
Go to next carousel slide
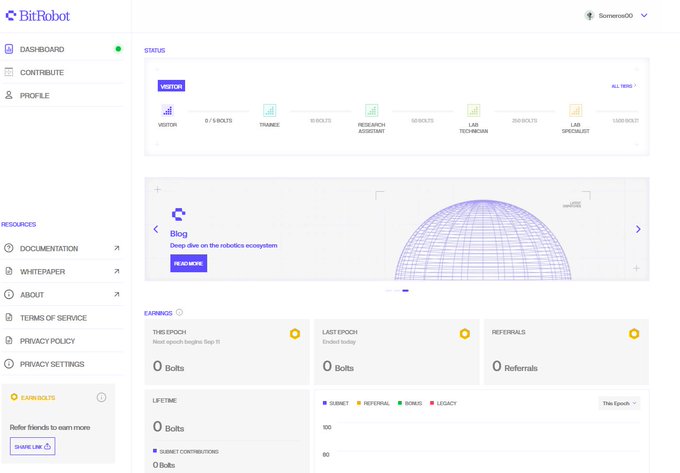[x=638, y=229]
